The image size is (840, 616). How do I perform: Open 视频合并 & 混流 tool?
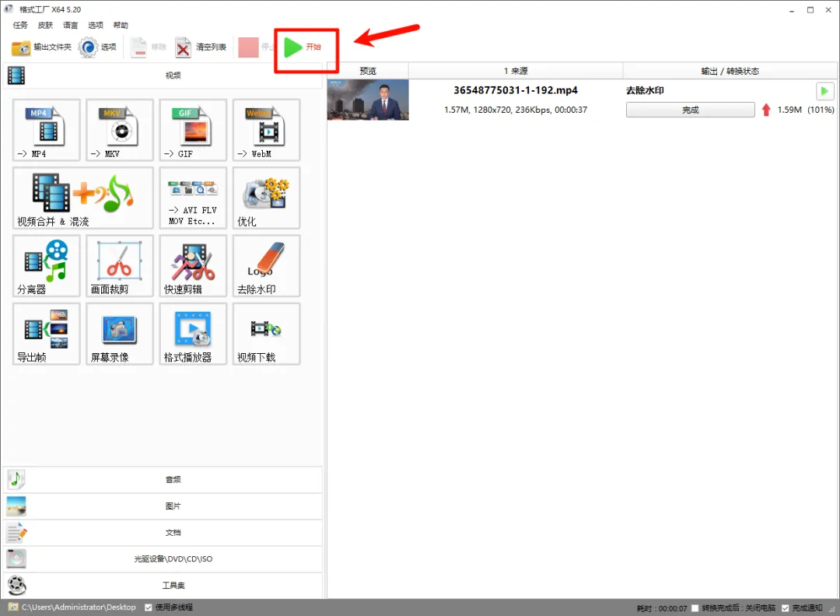(x=83, y=198)
